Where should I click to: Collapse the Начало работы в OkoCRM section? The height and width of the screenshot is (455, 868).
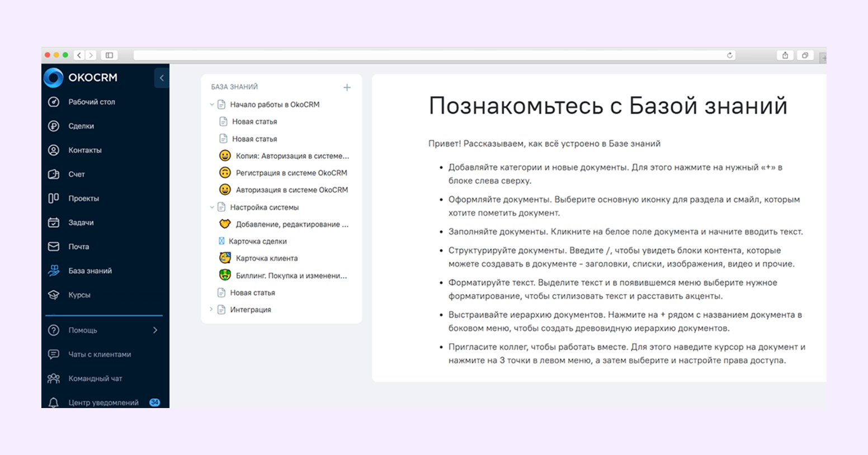[x=211, y=104]
